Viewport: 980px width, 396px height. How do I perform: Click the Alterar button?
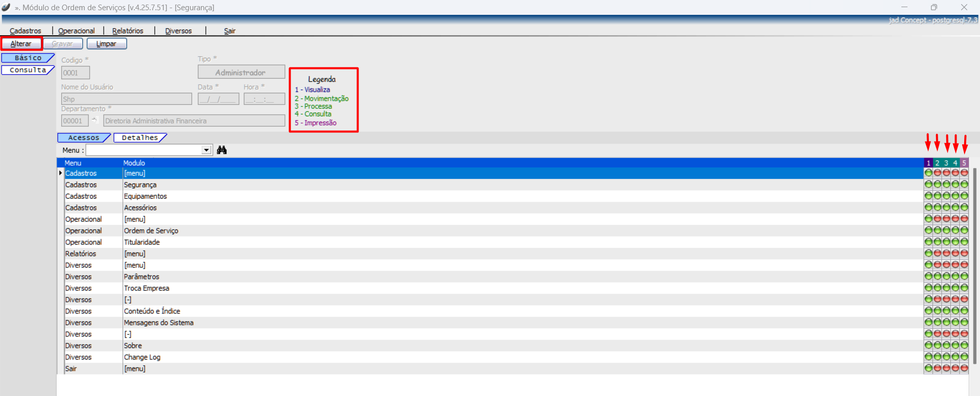click(x=21, y=44)
